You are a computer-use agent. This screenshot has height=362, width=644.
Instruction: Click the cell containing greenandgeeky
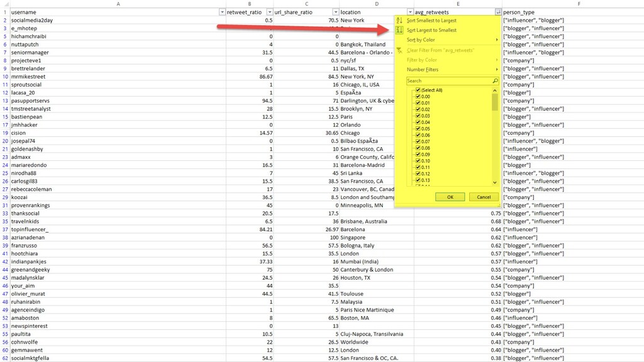(x=118, y=270)
